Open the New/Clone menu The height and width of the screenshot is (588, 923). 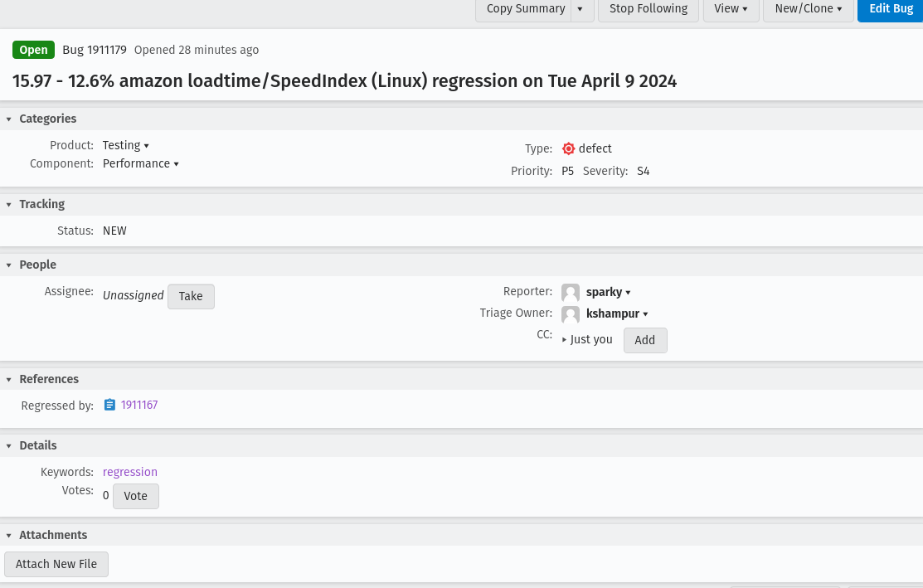coord(808,9)
